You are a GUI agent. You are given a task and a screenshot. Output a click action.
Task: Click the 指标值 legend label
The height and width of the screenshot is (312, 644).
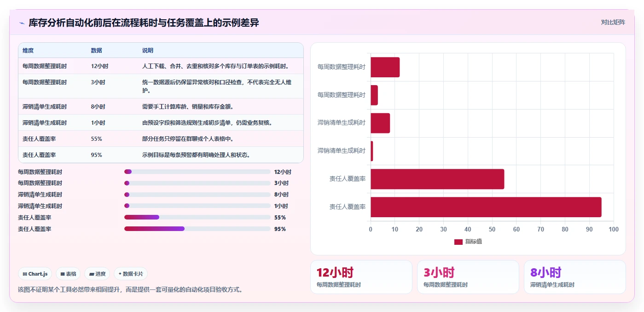[x=474, y=242]
